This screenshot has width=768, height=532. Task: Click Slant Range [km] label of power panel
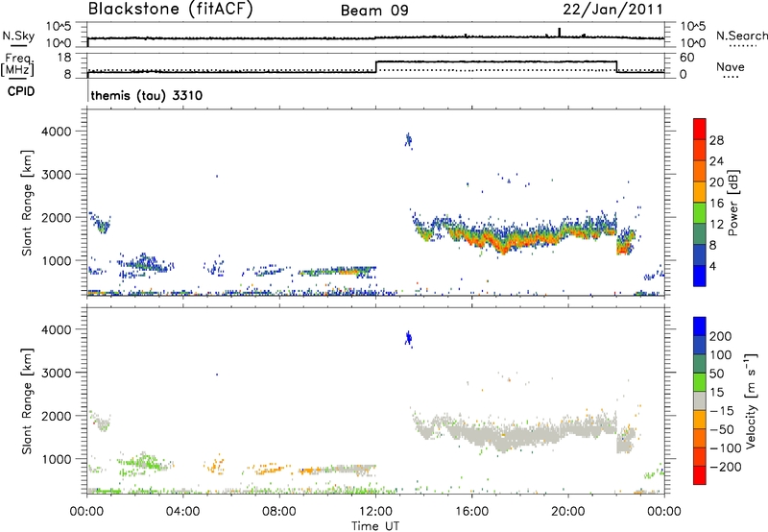tap(27, 203)
